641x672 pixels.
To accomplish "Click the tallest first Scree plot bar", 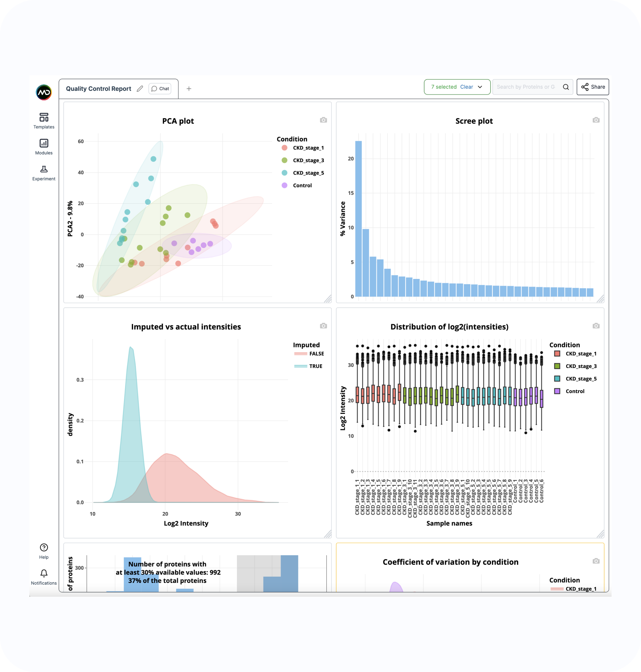I will click(358, 219).
